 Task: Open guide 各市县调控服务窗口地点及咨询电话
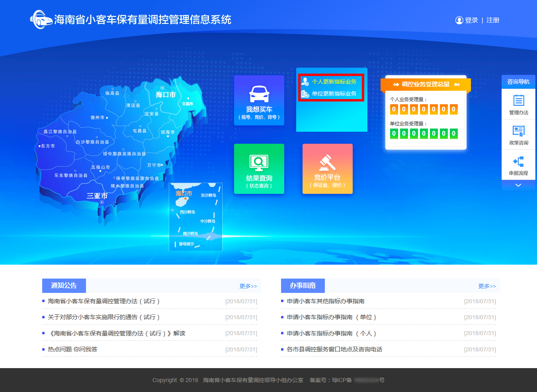coord(334,349)
